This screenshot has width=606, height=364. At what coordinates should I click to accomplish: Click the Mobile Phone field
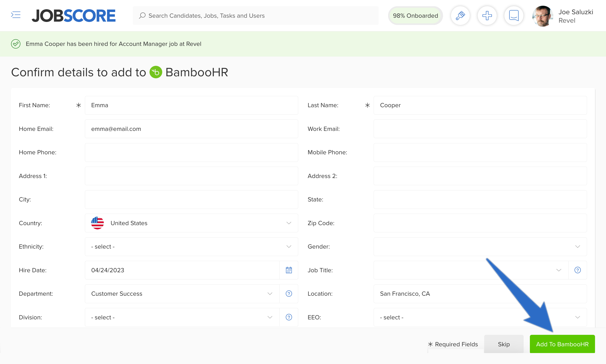pos(480,152)
